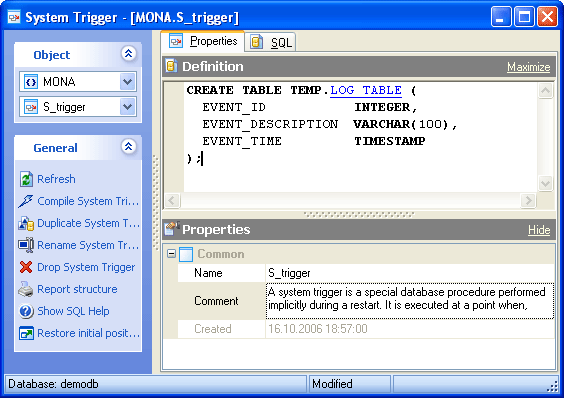Screen dimensions: 564x398
Task: Click the Database: demodb status bar entry
Action: [155, 384]
